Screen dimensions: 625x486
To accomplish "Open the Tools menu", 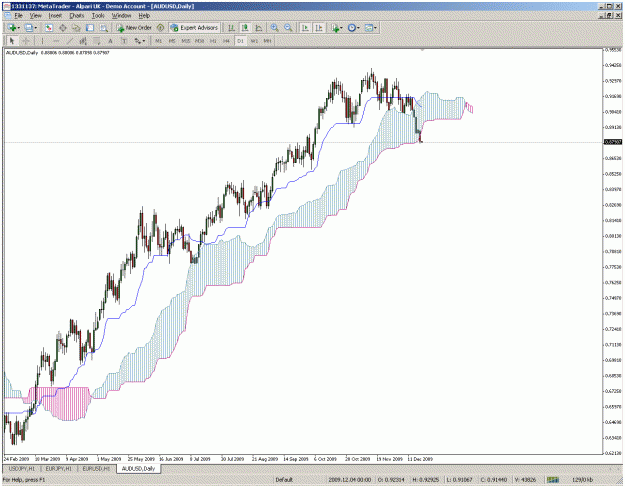I will (98, 16).
